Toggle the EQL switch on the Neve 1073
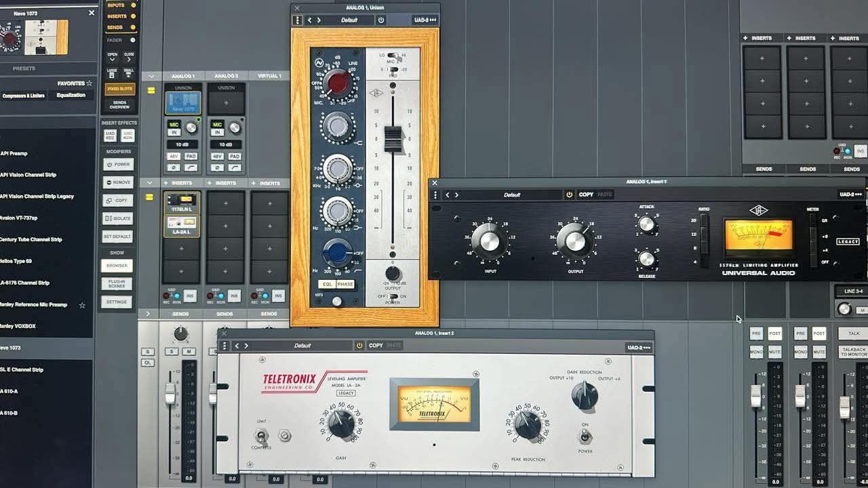Viewport: 868px width, 488px height. tap(326, 284)
